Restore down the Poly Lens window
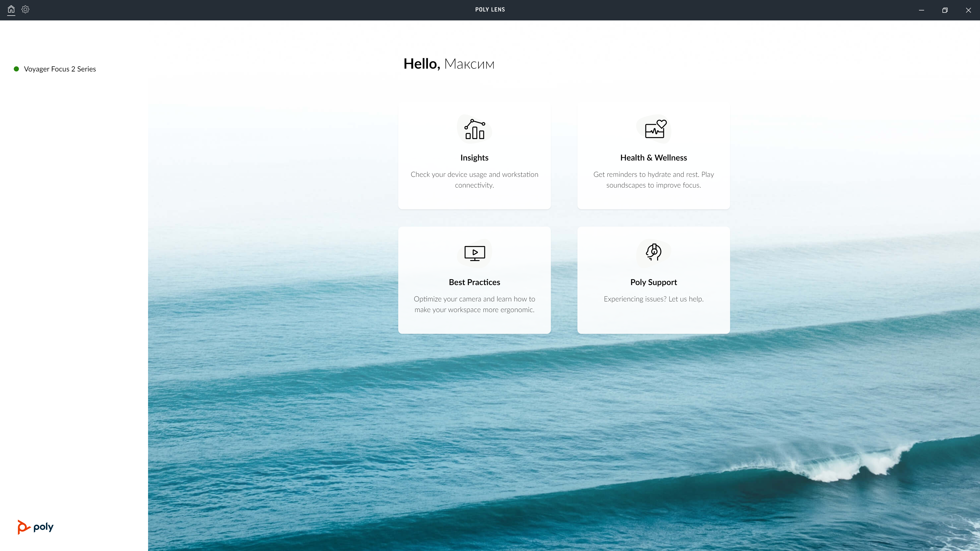 click(945, 10)
